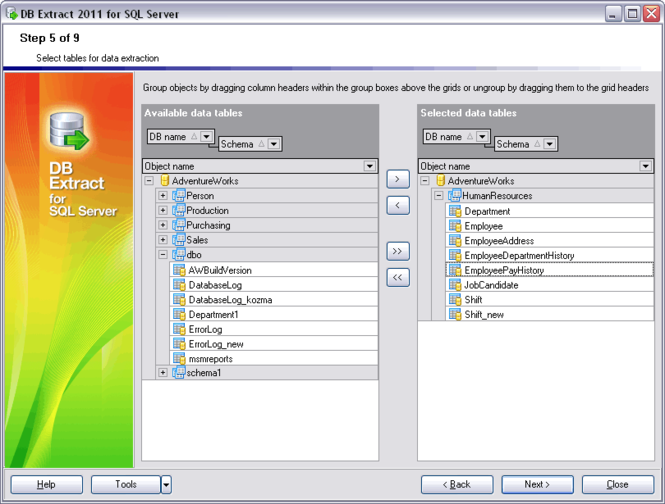Click the Tools button
The image size is (665, 504).
click(x=126, y=484)
